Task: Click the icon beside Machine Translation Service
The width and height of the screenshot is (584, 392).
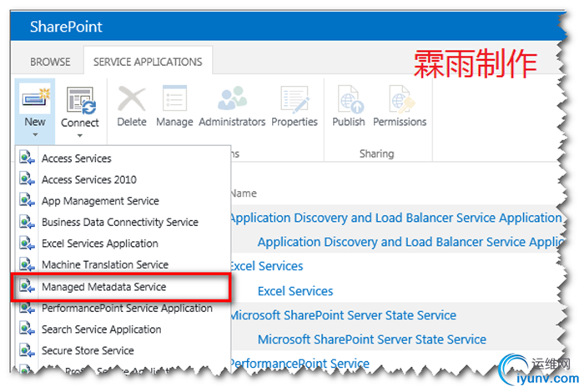Action: [x=27, y=264]
